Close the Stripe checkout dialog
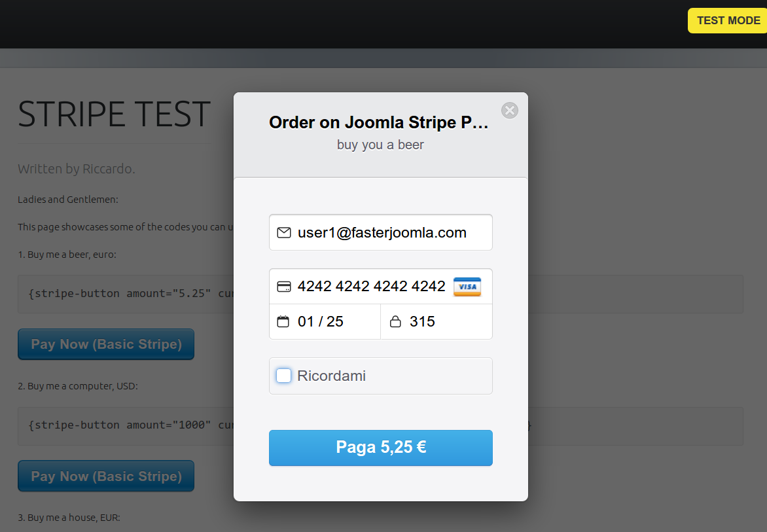This screenshot has height=532, width=767. pyautogui.click(x=510, y=111)
